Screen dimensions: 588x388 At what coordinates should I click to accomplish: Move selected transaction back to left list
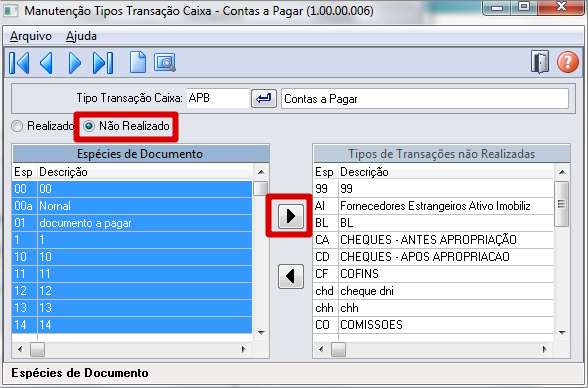pyautogui.click(x=291, y=277)
